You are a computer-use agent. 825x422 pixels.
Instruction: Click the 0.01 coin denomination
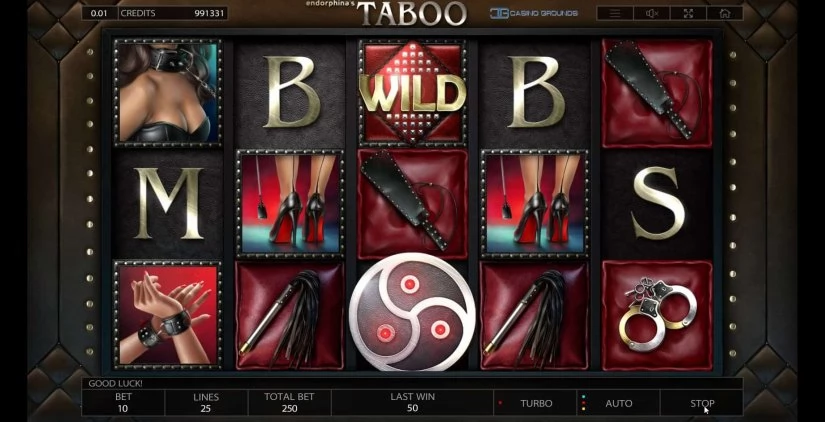pos(99,13)
